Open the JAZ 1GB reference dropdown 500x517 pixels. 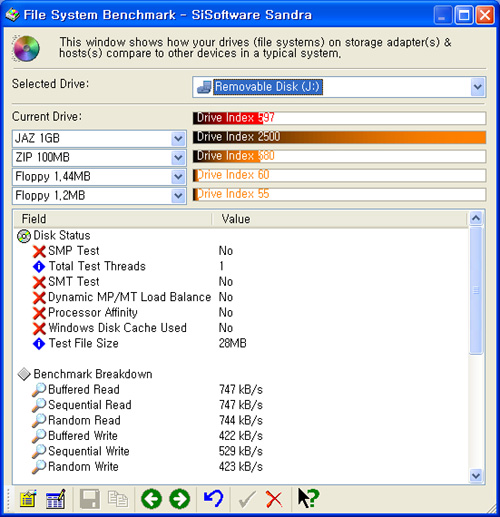click(178, 139)
